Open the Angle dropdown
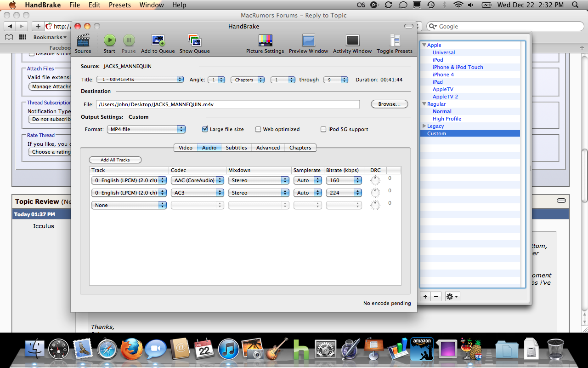Viewport: 588px width, 368px height. coord(216,80)
